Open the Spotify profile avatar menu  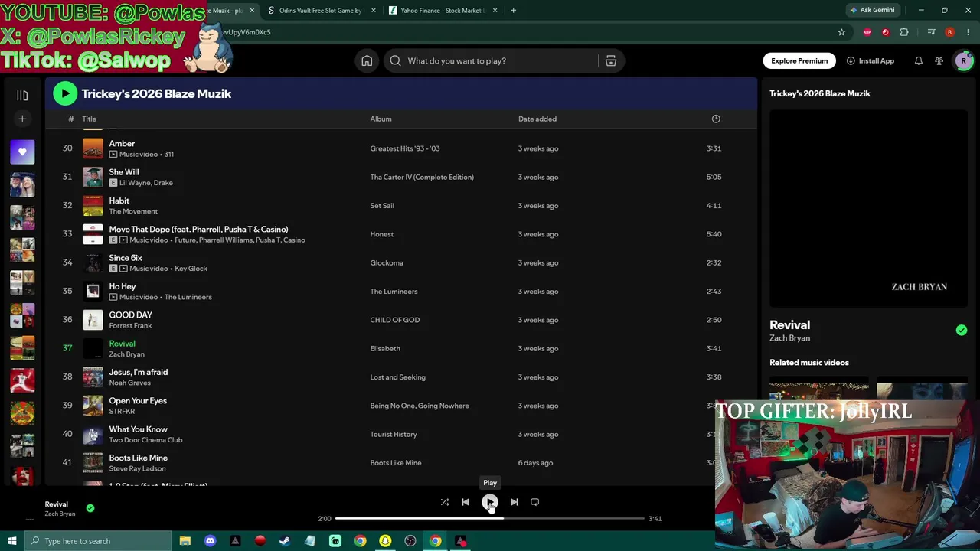(963, 61)
